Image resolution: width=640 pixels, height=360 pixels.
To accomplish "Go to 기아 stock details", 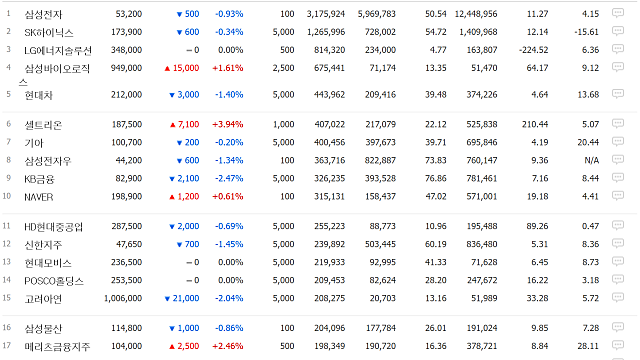I will click(33, 143).
